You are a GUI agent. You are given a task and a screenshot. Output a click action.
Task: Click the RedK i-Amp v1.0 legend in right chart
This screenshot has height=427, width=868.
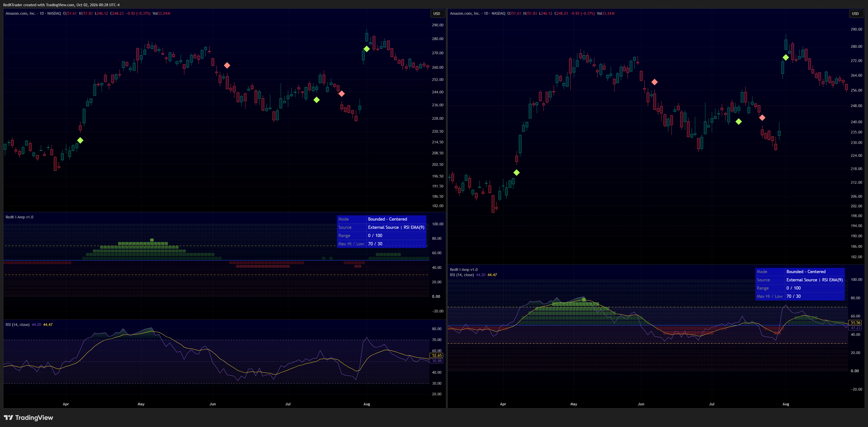[464, 269]
